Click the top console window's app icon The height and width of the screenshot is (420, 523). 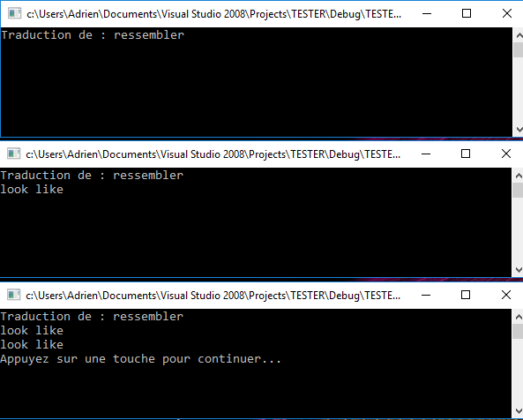pyautogui.click(x=14, y=14)
